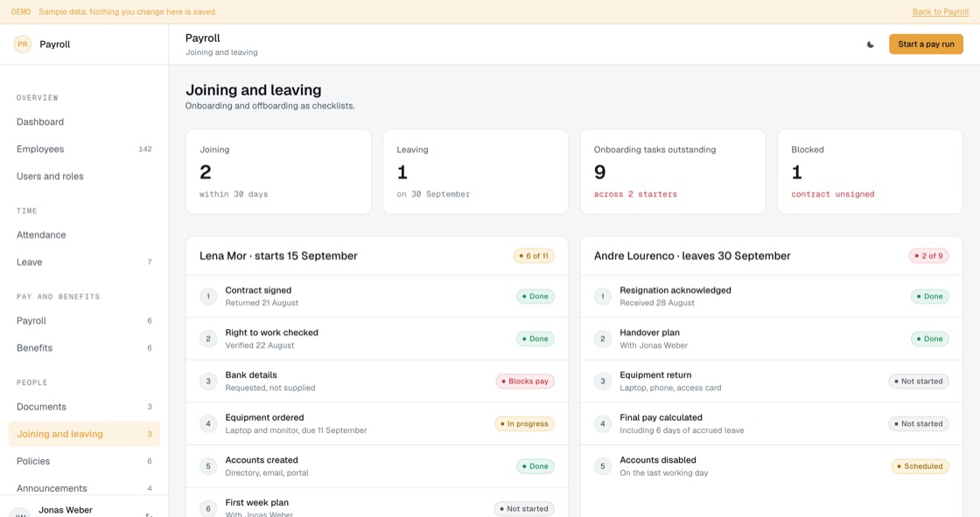Screen dimensions: 980x517
Task: Select Accounts created checklist row
Action: 377,466
